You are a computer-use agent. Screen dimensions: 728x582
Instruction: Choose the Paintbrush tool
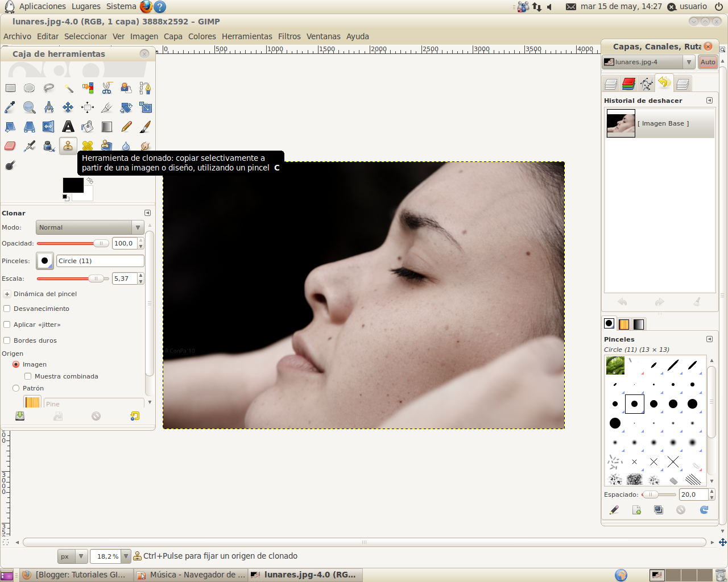tap(146, 127)
